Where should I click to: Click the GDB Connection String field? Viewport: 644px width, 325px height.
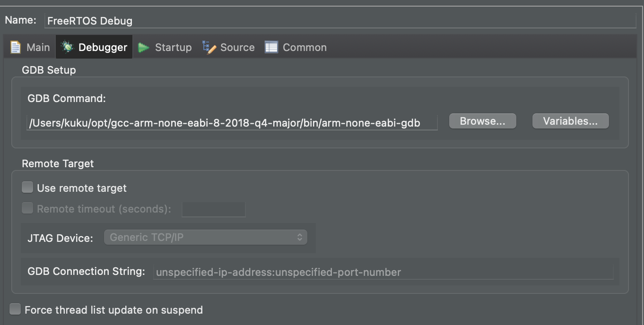point(383,272)
